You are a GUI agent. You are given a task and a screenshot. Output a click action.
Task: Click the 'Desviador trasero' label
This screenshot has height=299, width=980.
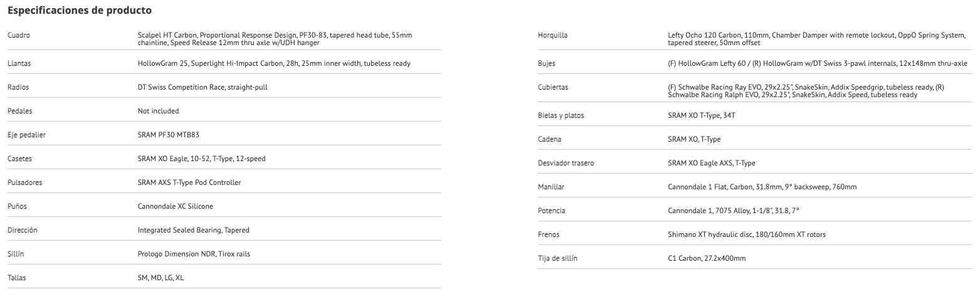coord(566,163)
